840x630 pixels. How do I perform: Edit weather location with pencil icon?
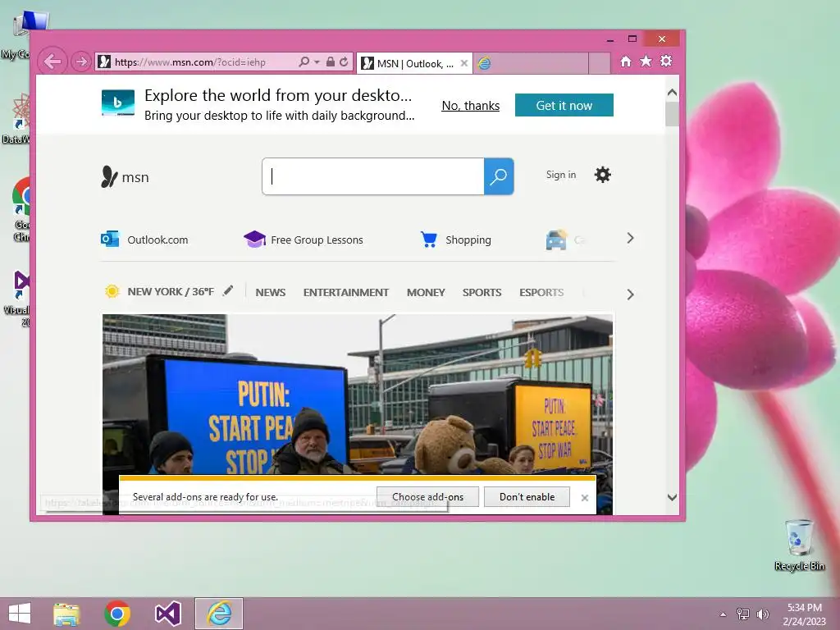pos(228,290)
